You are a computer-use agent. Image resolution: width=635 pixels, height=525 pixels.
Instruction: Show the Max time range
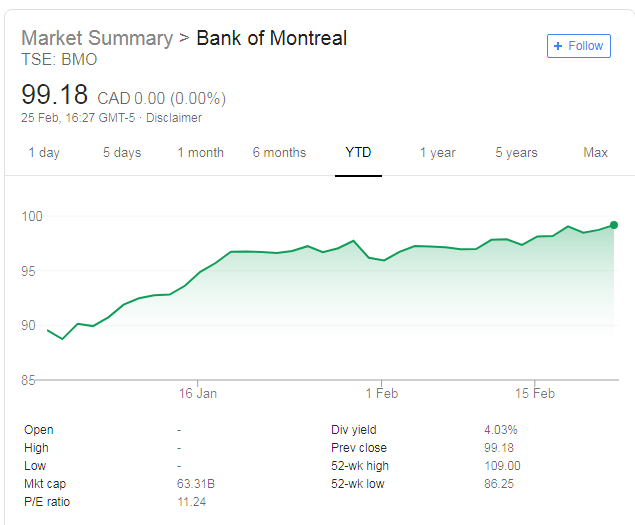pos(595,153)
